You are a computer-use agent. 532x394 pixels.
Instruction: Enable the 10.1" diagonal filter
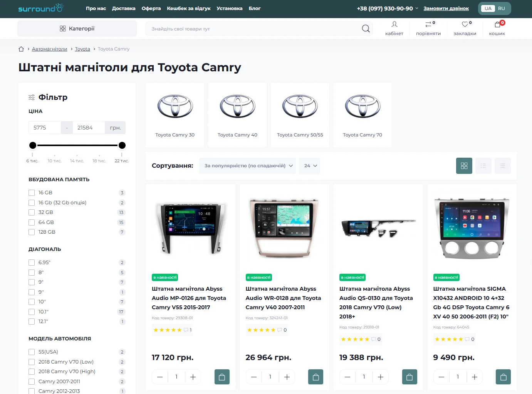[x=32, y=312]
